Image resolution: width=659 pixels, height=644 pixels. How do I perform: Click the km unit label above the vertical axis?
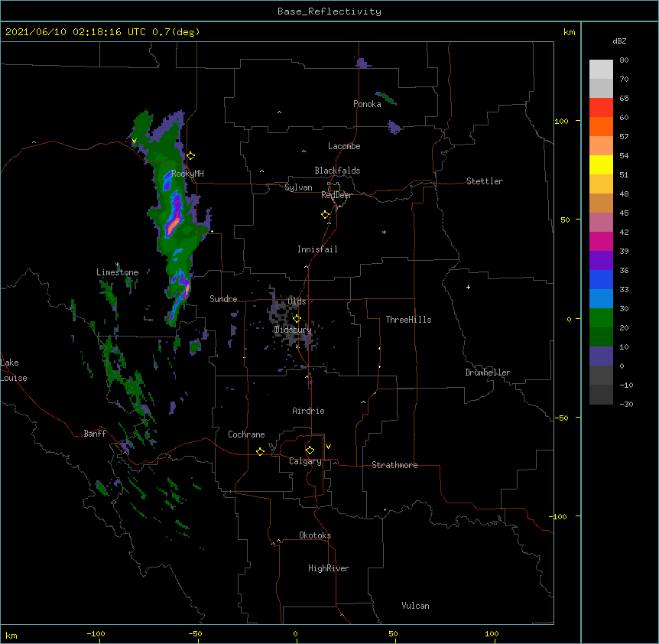tap(569, 32)
